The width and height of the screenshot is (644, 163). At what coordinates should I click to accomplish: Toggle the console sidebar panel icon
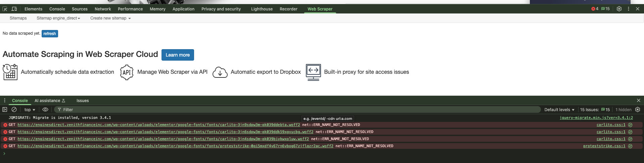(x=5, y=109)
